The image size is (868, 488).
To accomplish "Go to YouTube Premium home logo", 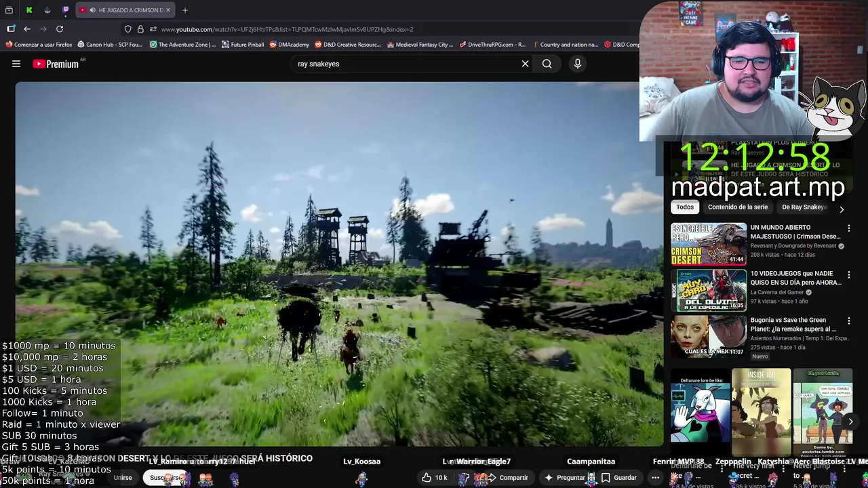I will pyautogui.click(x=56, y=64).
